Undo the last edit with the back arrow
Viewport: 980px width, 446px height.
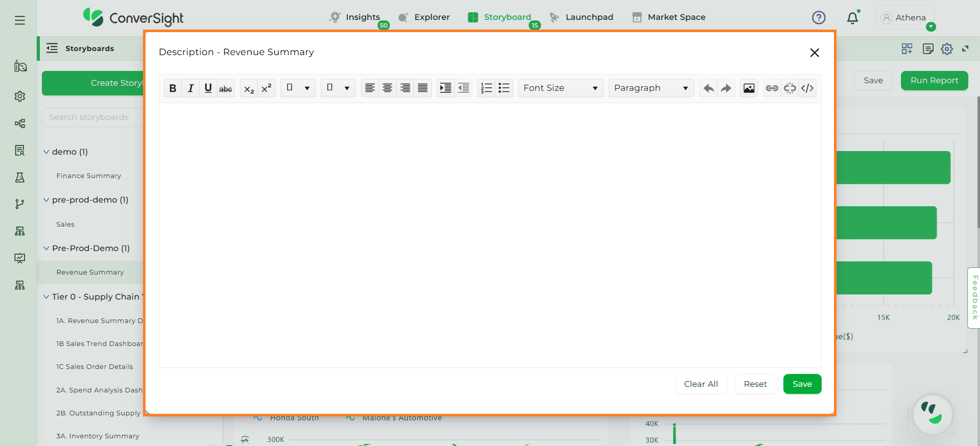click(708, 88)
